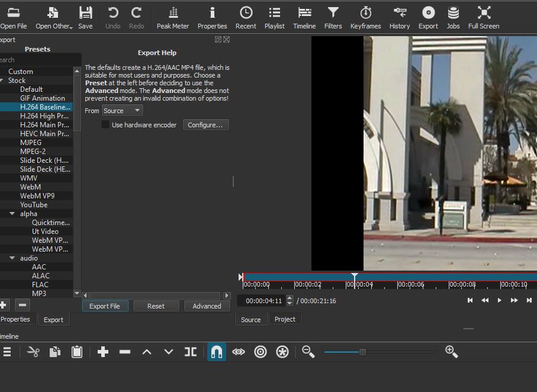Add a new preset with plus
537x392 pixels.
coord(4,305)
